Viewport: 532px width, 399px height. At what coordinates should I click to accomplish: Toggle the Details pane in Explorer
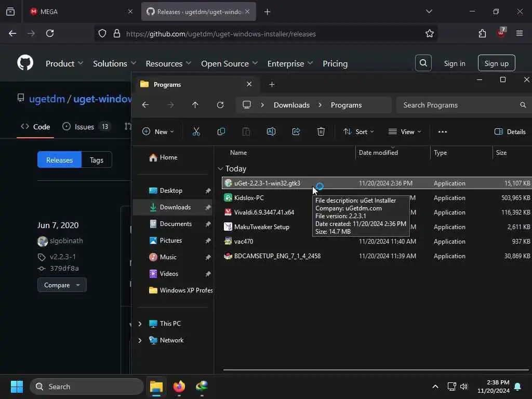510,131
